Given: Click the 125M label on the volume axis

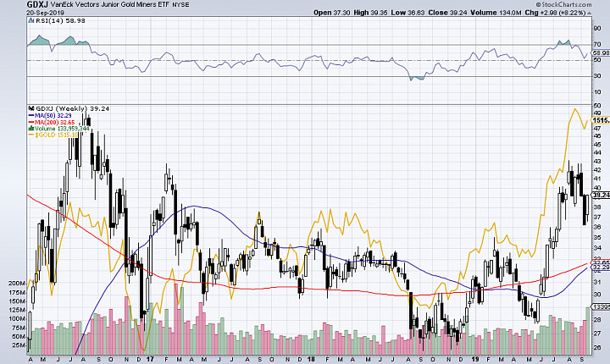Looking at the screenshot, I should click(17, 310).
